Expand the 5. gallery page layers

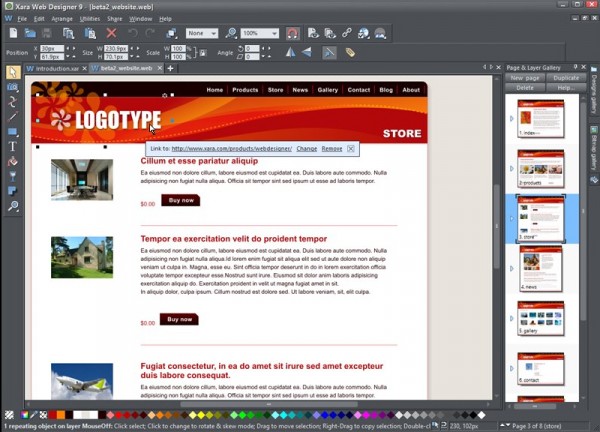click(x=512, y=318)
